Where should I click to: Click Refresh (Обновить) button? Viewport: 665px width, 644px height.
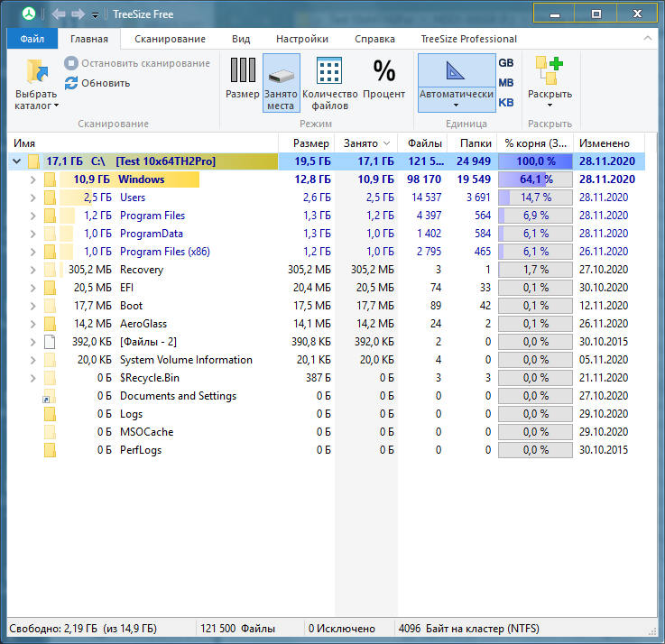point(97,83)
